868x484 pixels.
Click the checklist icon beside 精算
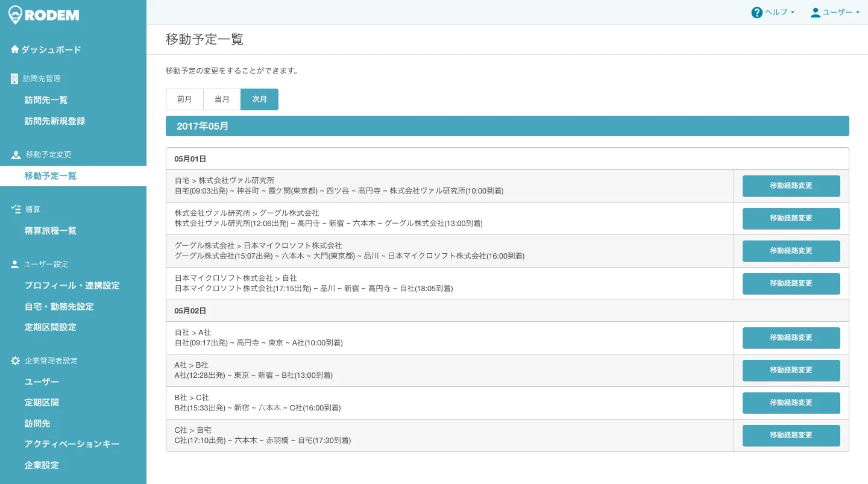tap(16, 209)
